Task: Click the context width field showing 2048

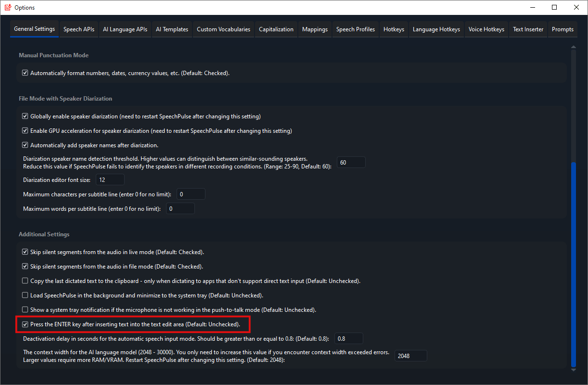Action: [410, 356]
